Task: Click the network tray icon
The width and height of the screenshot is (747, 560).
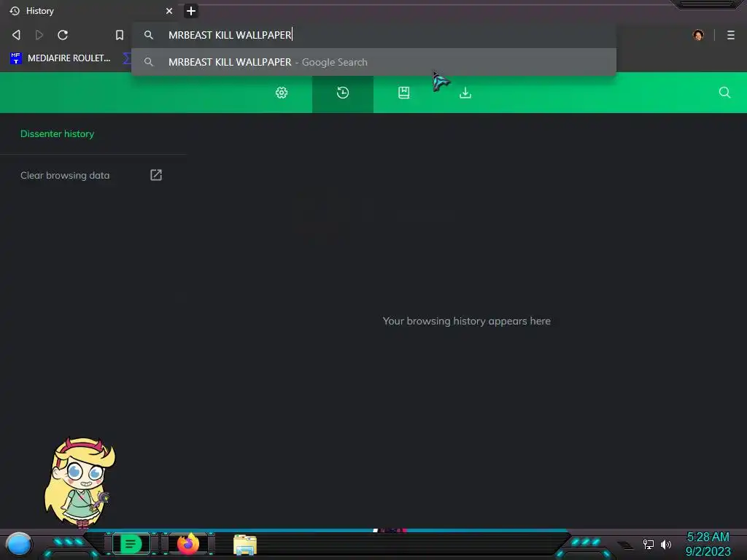Action: 649,544
